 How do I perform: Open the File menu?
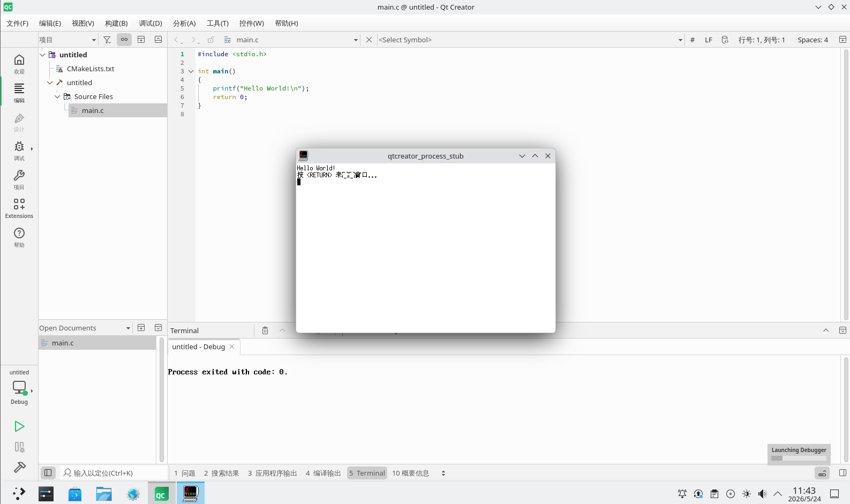pos(18,23)
